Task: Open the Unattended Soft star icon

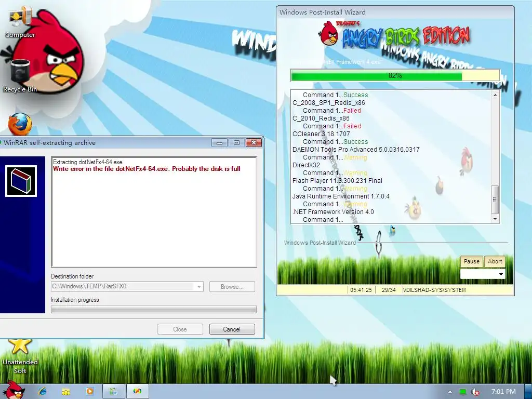Action: (20, 356)
